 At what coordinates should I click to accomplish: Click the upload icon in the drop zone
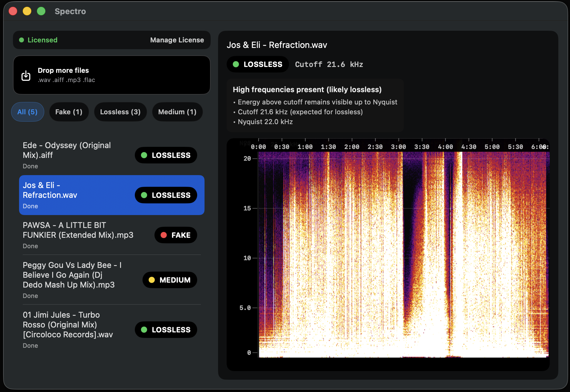pos(26,75)
